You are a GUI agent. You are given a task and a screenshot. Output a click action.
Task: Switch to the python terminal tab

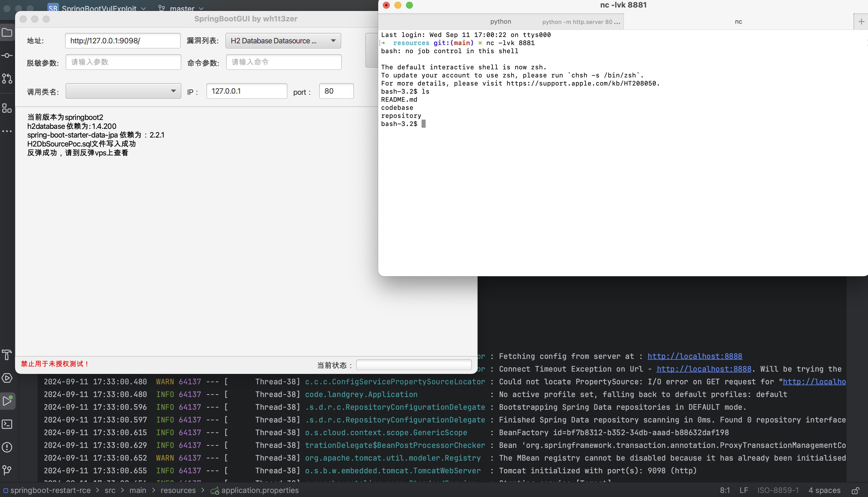[501, 21]
